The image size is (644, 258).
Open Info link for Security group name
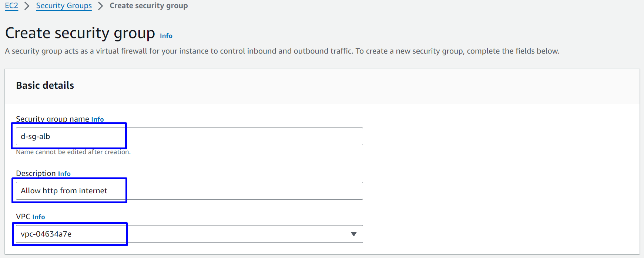pyautogui.click(x=97, y=119)
